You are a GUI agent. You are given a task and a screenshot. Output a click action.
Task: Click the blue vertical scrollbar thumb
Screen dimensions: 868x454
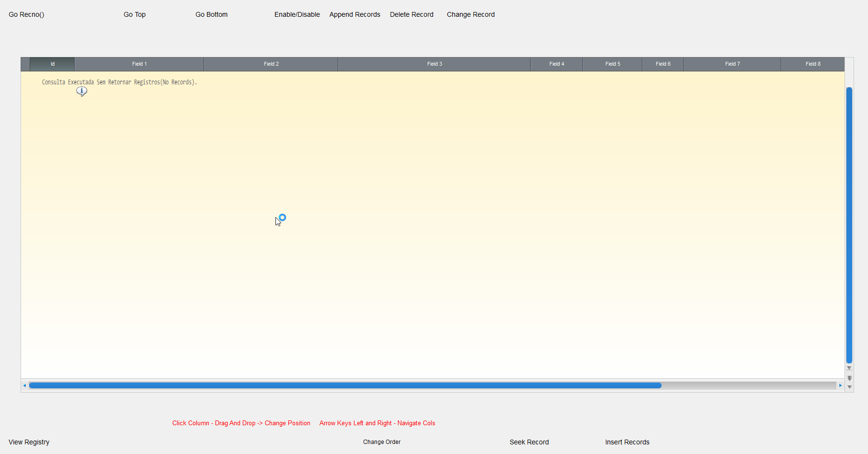click(849, 225)
